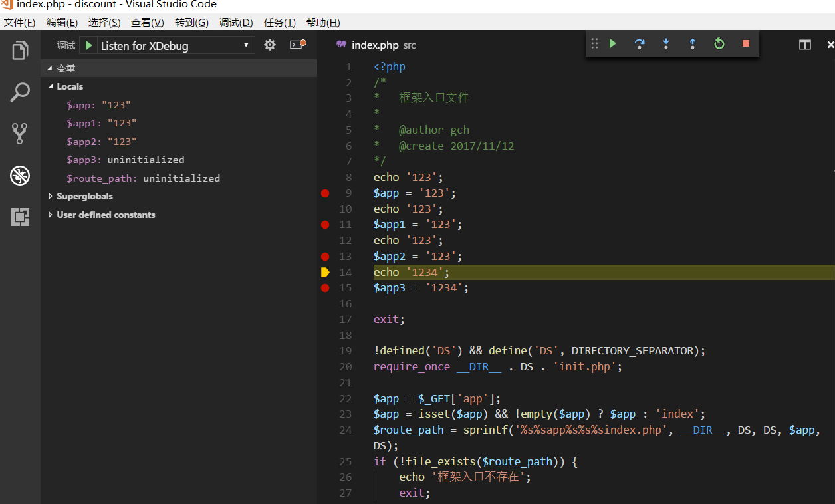
Task: Open the Listen for XDebug configuration dropdown
Action: [x=176, y=45]
